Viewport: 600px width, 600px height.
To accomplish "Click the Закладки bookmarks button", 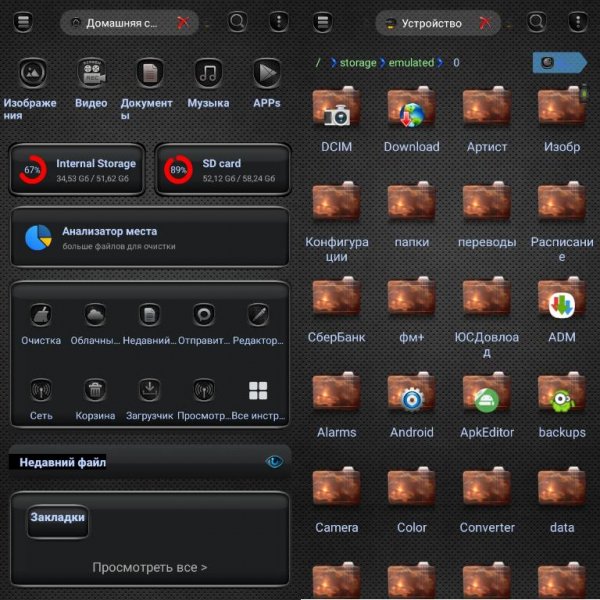I will coord(57,521).
